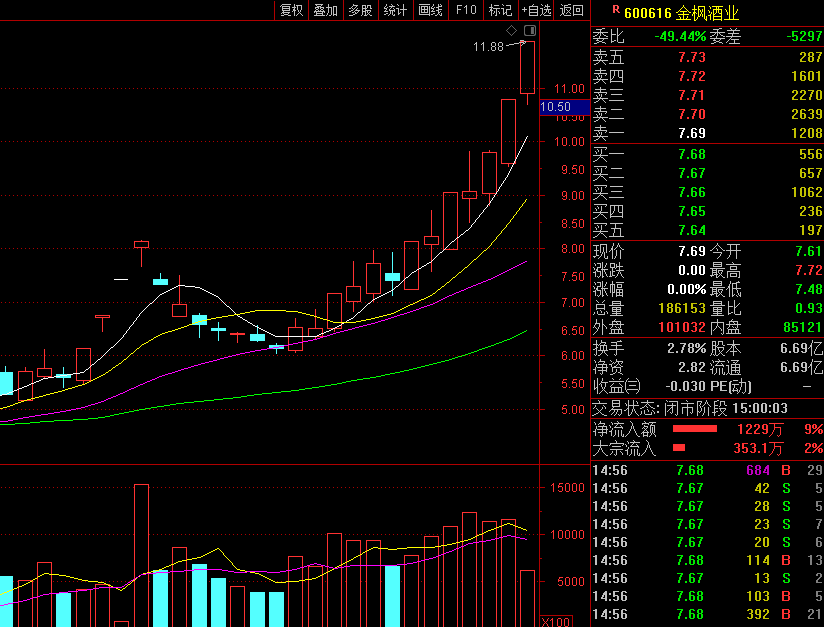Image resolution: width=824 pixels, height=627 pixels.
Task: Click the 叠加 overlay button
Action: (x=325, y=10)
